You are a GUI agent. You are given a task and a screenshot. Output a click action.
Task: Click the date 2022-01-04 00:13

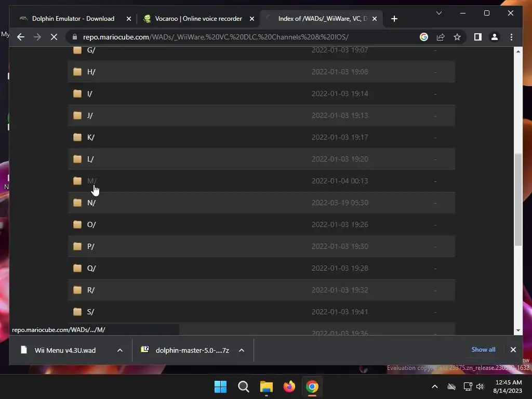pyautogui.click(x=340, y=181)
